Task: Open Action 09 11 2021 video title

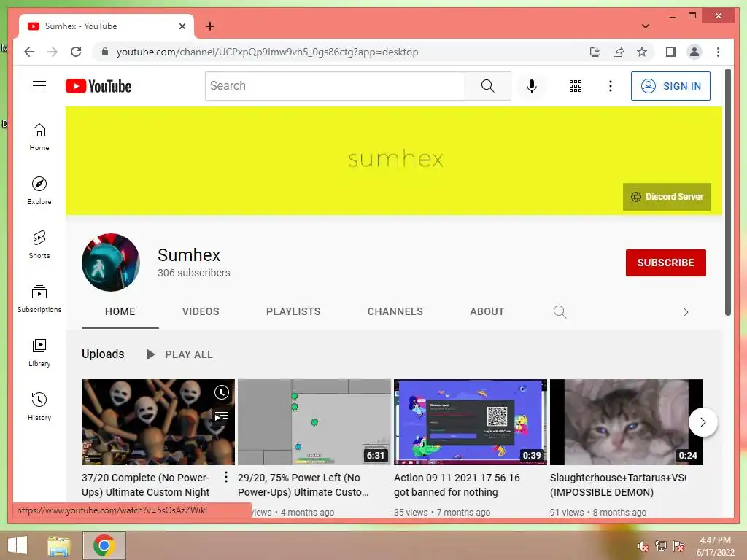Action: tap(457, 485)
